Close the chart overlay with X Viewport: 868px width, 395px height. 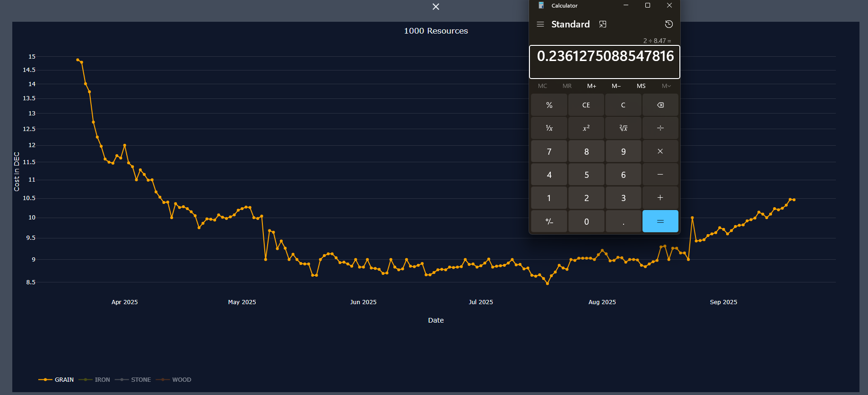coord(436,7)
